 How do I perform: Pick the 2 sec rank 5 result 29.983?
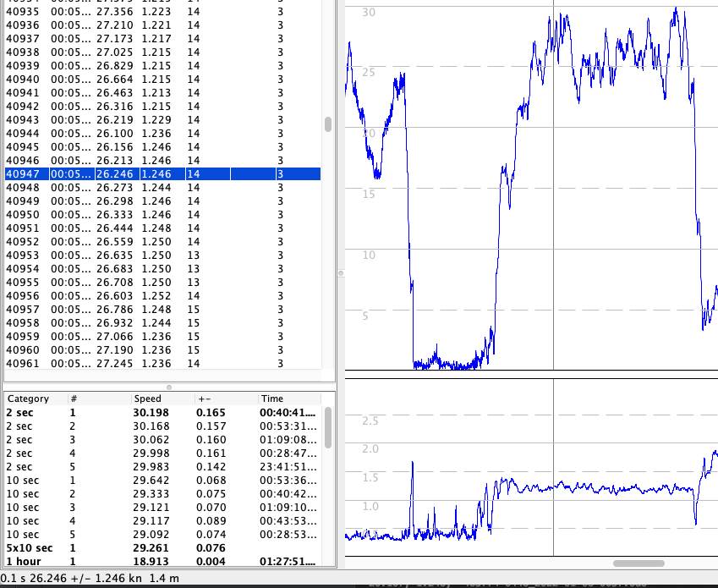[x=161, y=467]
